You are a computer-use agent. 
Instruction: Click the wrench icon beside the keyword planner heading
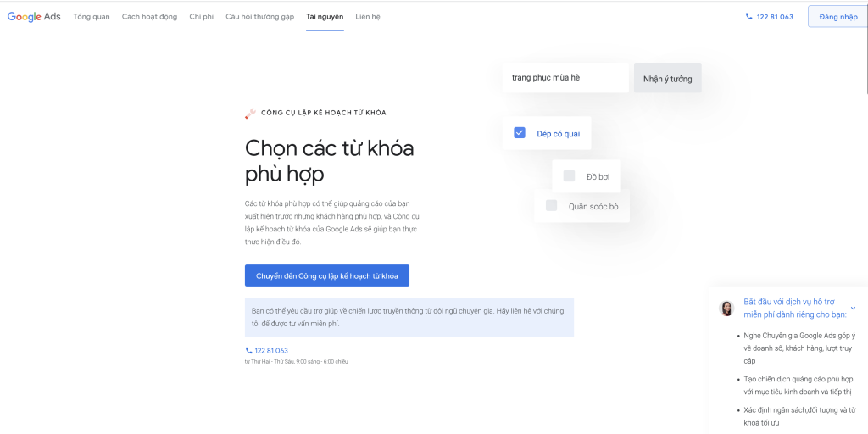click(x=250, y=113)
